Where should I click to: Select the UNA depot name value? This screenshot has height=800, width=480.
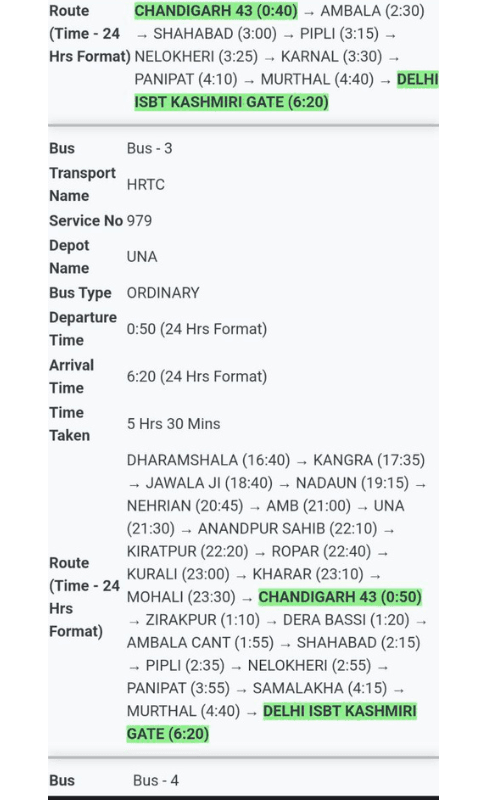coord(142,257)
